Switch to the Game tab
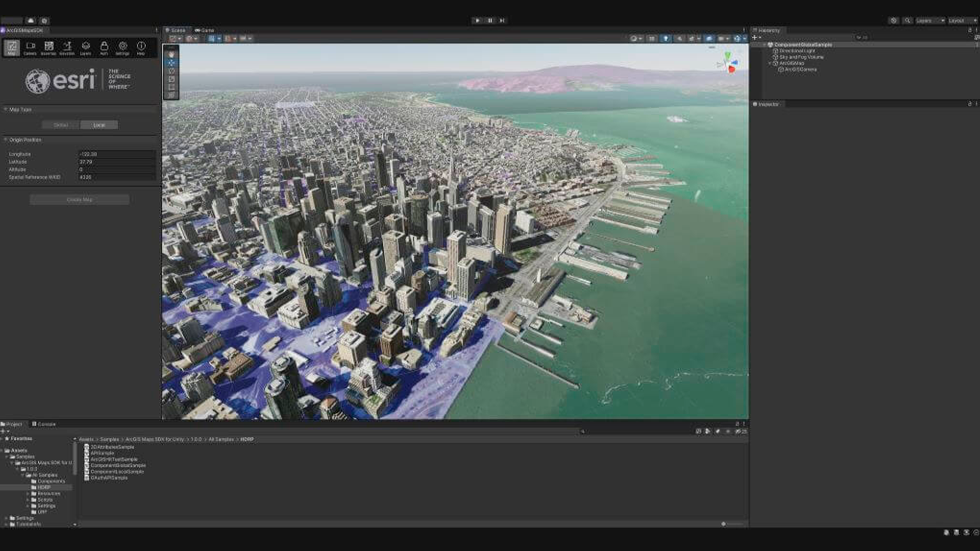 (205, 30)
